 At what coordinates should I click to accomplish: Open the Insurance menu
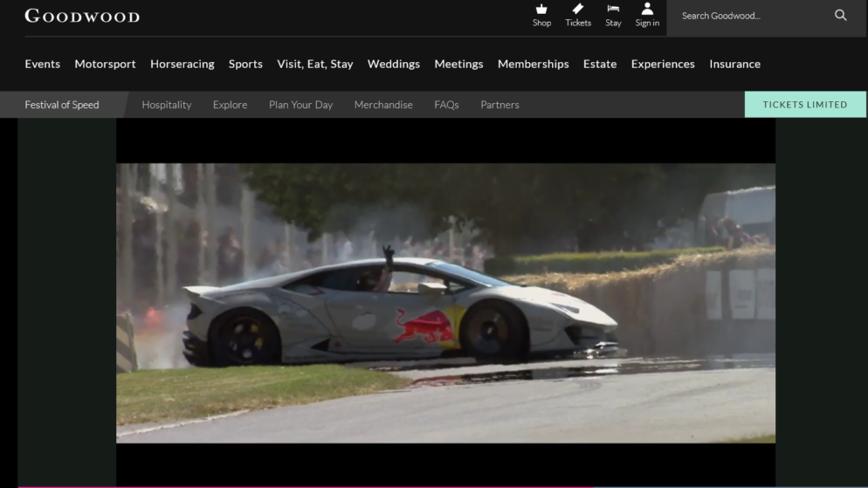pos(735,64)
